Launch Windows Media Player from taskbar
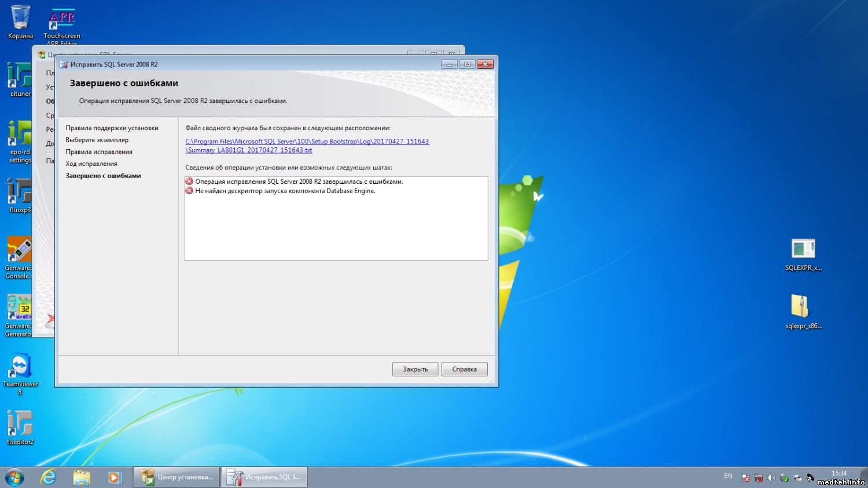Viewport: 868px width, 488px height. point(114,477)
